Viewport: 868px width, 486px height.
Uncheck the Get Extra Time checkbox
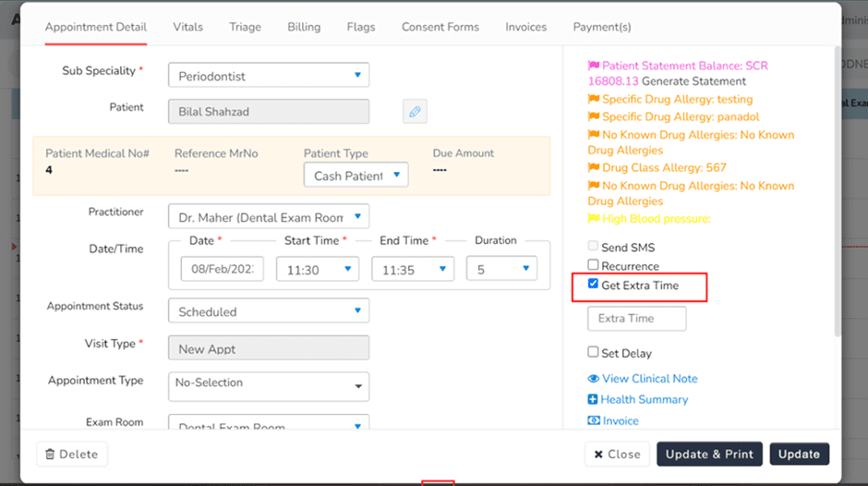click(x=593, y=284)
